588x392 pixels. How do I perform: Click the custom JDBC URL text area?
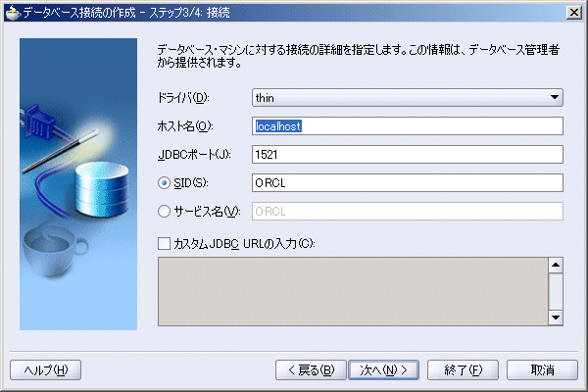pos(353,291)
